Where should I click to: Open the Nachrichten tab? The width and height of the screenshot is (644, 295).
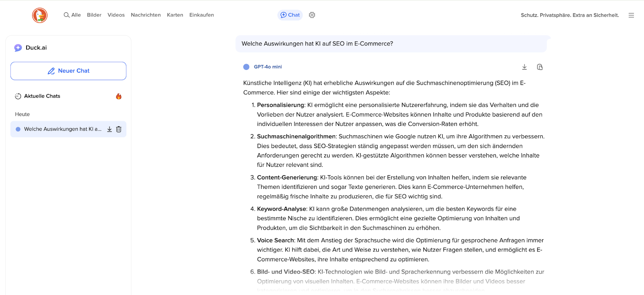[146, 15]
